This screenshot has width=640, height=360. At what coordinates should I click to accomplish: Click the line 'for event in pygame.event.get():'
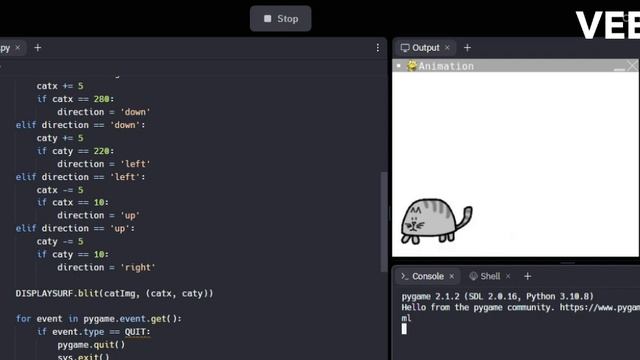[x=98, y=319]
